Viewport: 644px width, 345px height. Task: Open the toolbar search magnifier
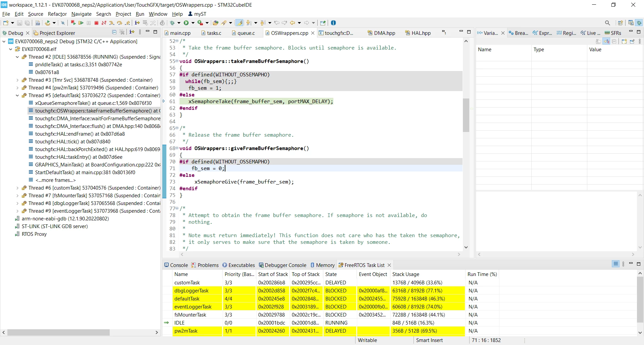pos(607,23)
